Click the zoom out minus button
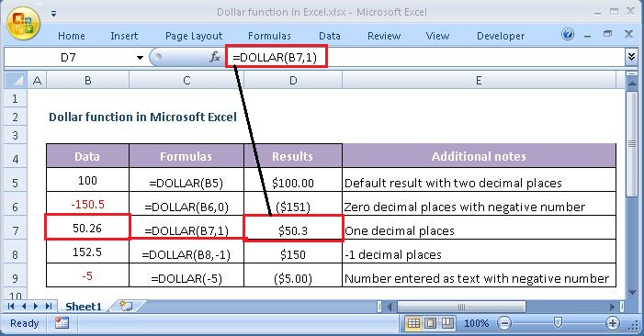 pyautogui.click(x=504, y=323)
